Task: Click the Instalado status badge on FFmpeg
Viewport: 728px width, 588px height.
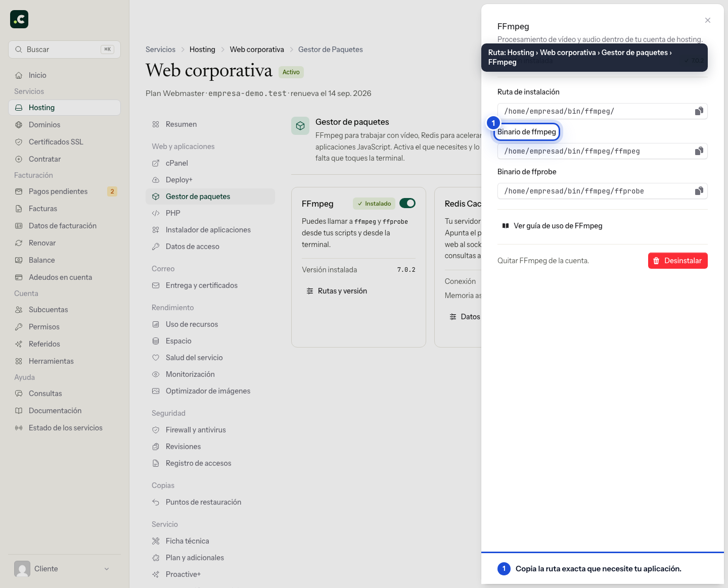Action: (x=374, y=204)
